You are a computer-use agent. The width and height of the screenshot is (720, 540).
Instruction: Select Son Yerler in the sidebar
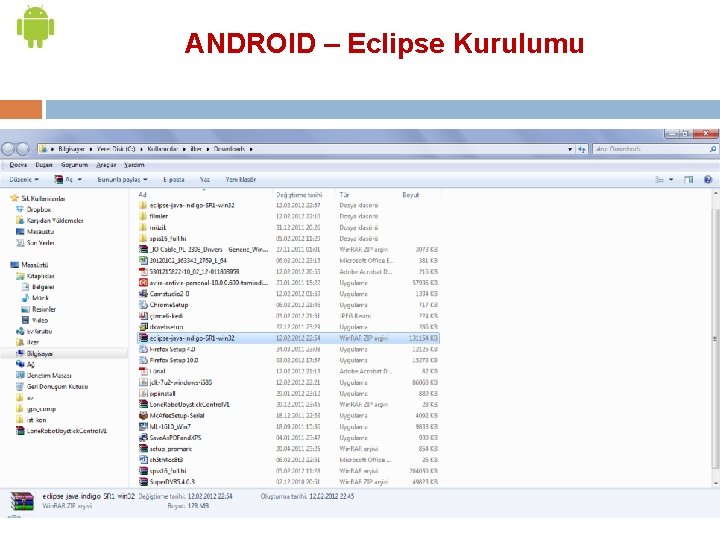pos(35,242)
